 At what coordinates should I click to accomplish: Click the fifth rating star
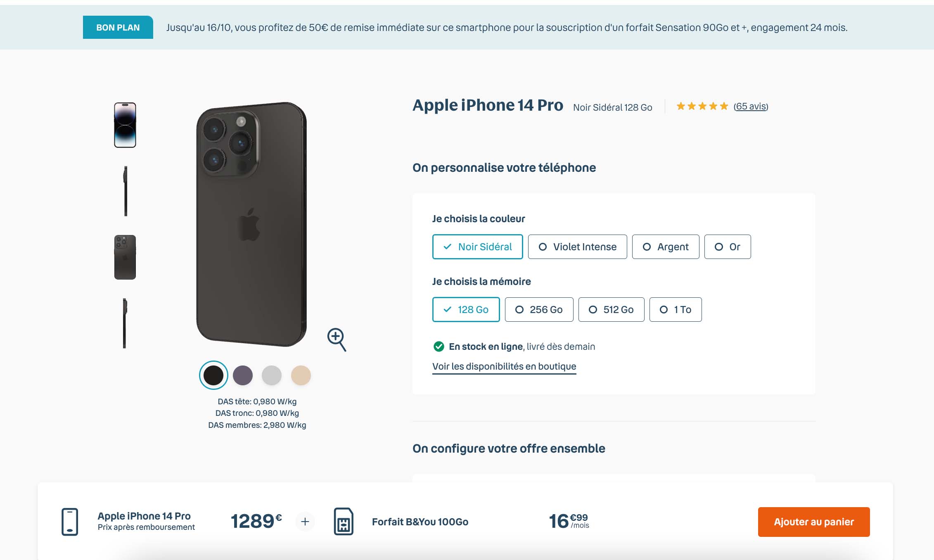pyautogui.click(x=724, y=107)
